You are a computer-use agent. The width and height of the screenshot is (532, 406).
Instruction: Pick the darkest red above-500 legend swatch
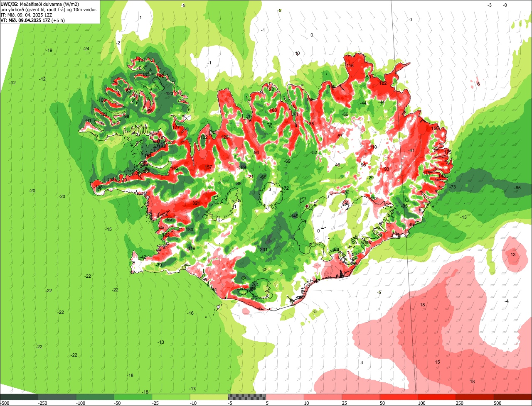[x=513, y=397]
